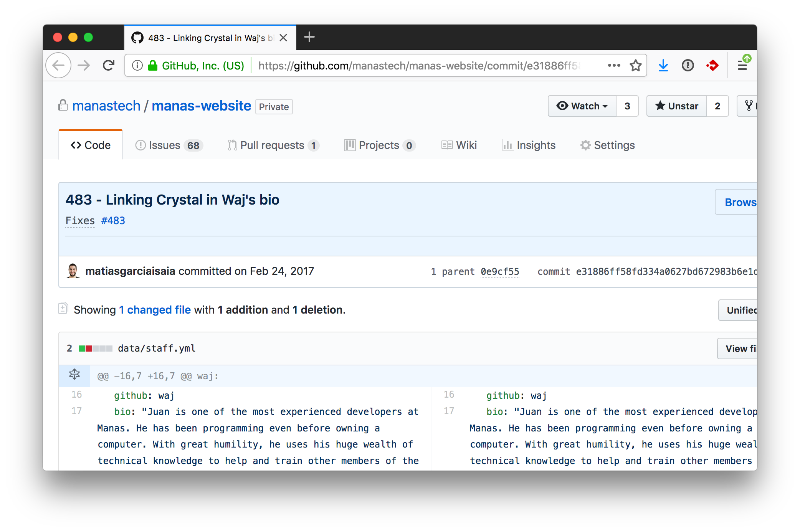This screenshot has width=800, height=532.
Task: Expand diff context with the unfold icon
Action: point(74,374)
